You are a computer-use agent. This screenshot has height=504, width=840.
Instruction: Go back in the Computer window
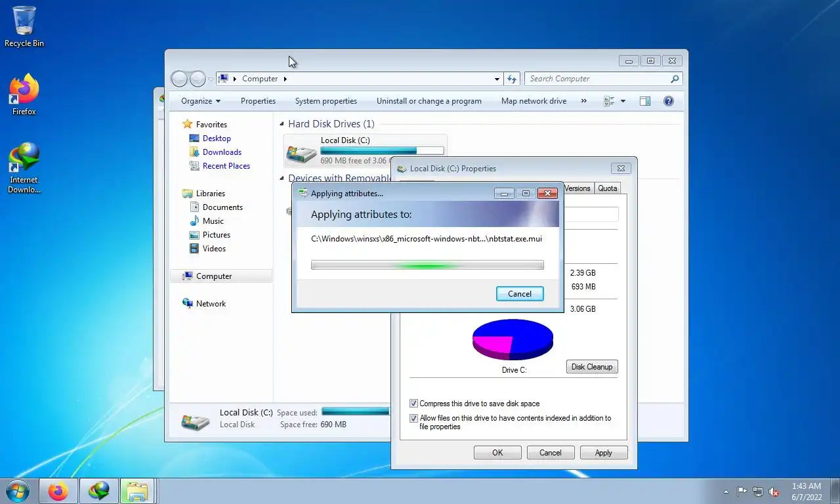click(x=179, y=79)
